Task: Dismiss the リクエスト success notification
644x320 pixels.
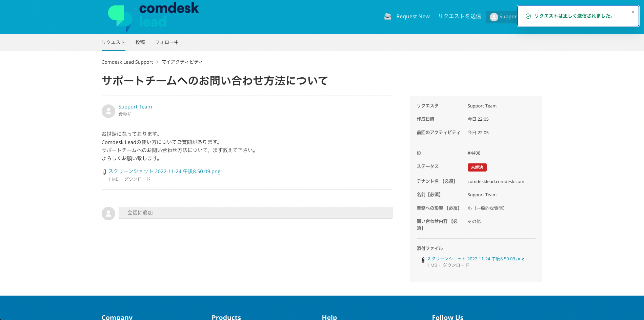Action: click(x=633, y=12)
